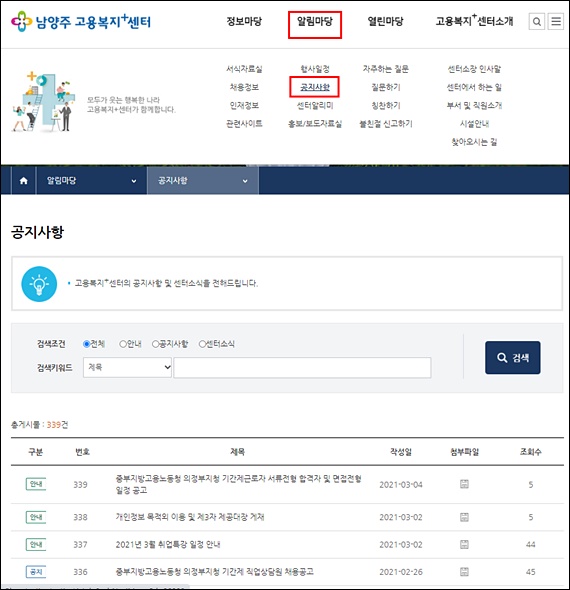Select the 전체 search condition radio

(x=87, y=344)
